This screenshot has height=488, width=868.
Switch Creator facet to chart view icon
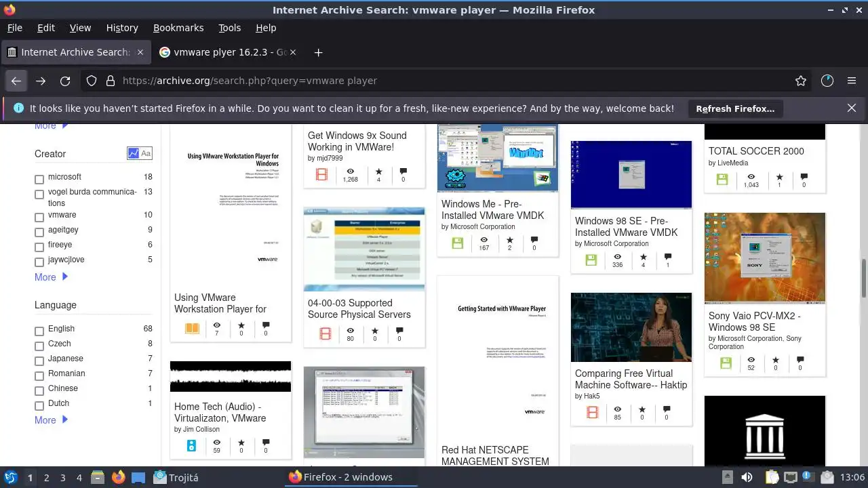(133, 153)
